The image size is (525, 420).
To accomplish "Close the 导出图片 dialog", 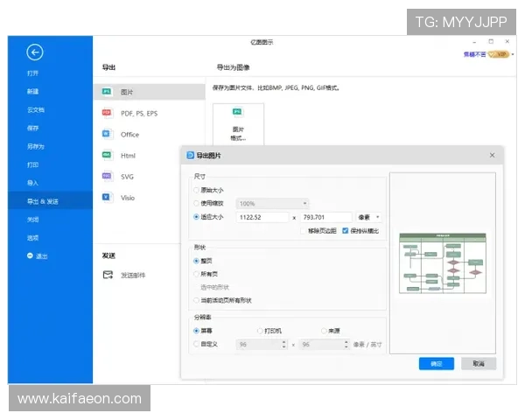I will [492, 155].
